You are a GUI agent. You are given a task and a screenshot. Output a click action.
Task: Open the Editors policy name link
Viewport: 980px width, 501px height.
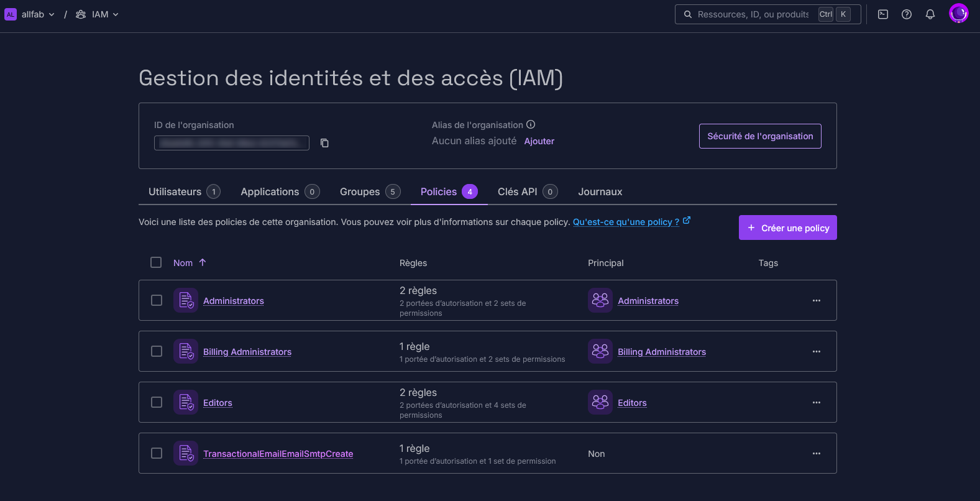point(218,403)
